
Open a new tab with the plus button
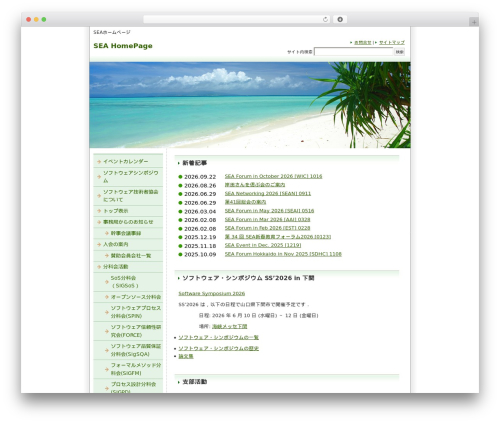(474, 22)
